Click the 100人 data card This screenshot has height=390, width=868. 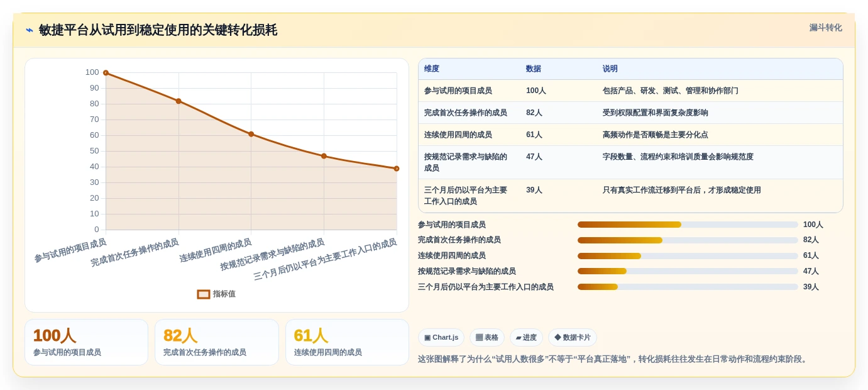[86, 342]
